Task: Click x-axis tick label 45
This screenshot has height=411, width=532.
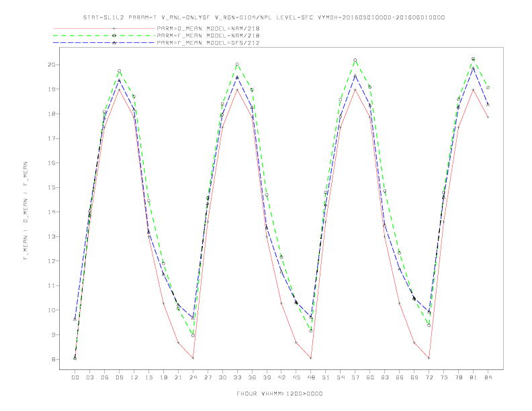Action: coord(296,377)
